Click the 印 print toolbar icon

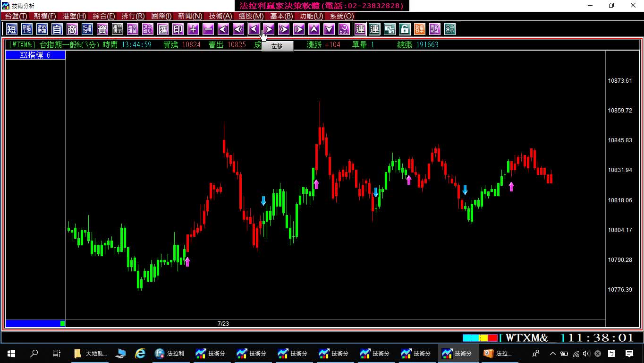click(178, 29)
